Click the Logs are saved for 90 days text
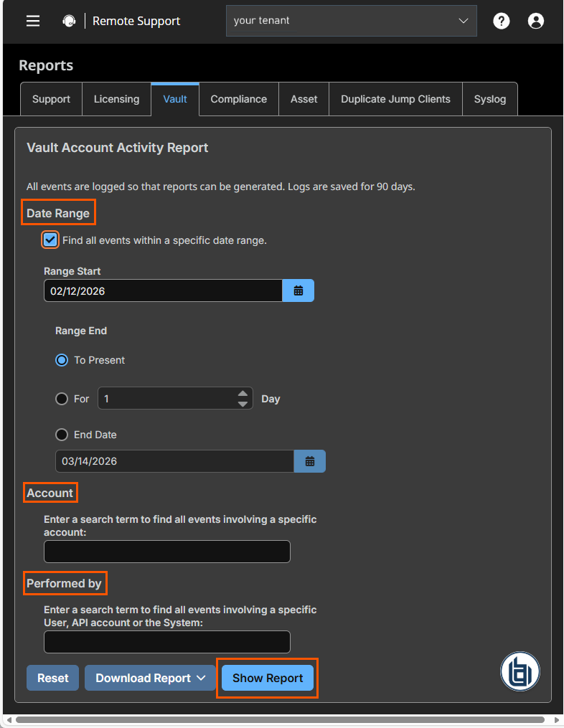 (351, 186)
